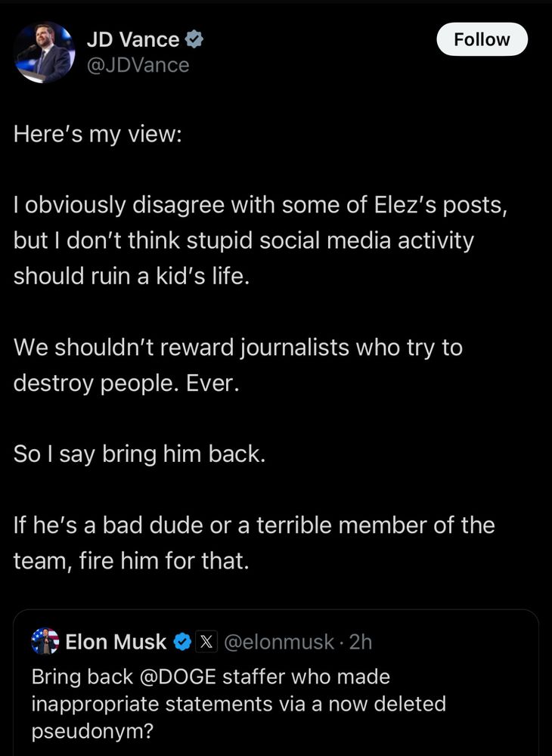
Task: Click the paragraph about Elez's posts
Action: coord(257,240)
